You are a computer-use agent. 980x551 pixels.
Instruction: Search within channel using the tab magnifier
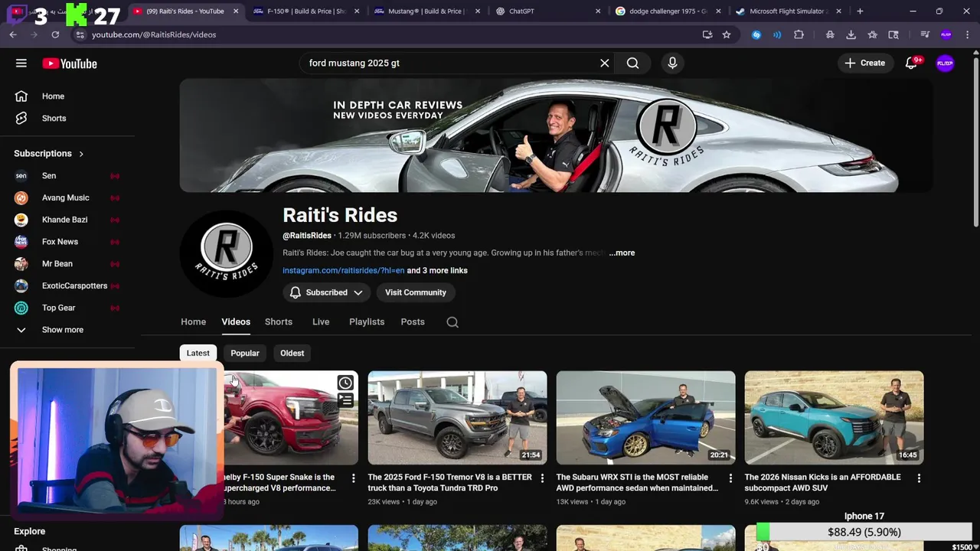(x=452, y=322)
